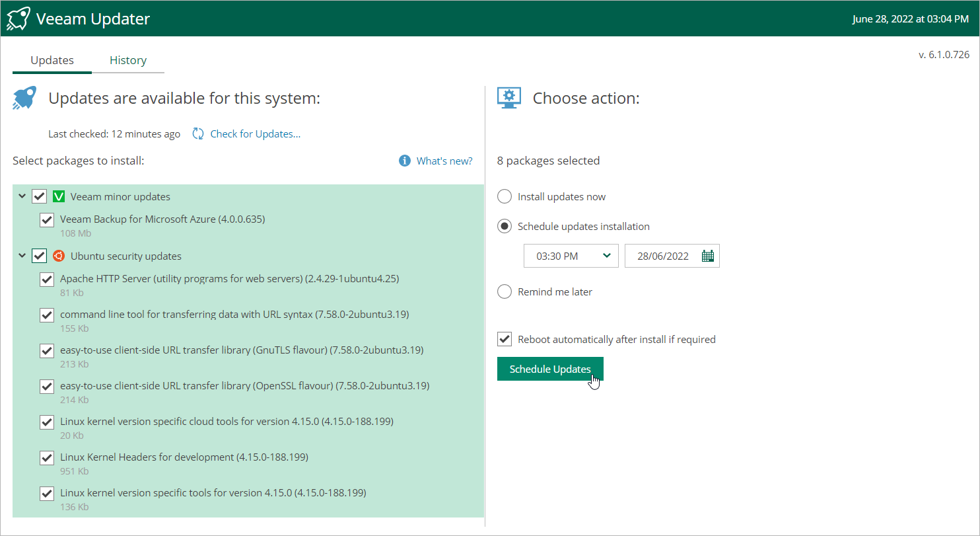Click the 81 Kb size label
Screen dimensions: 980x536
click(x=72, y=293)
